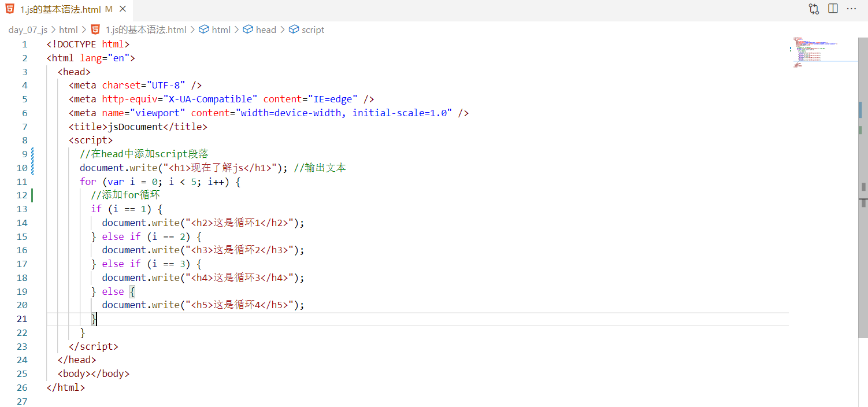Click jsDocument title text
Image resolution: width=868 pixels, height=407 pixels.
coord(135,127)
